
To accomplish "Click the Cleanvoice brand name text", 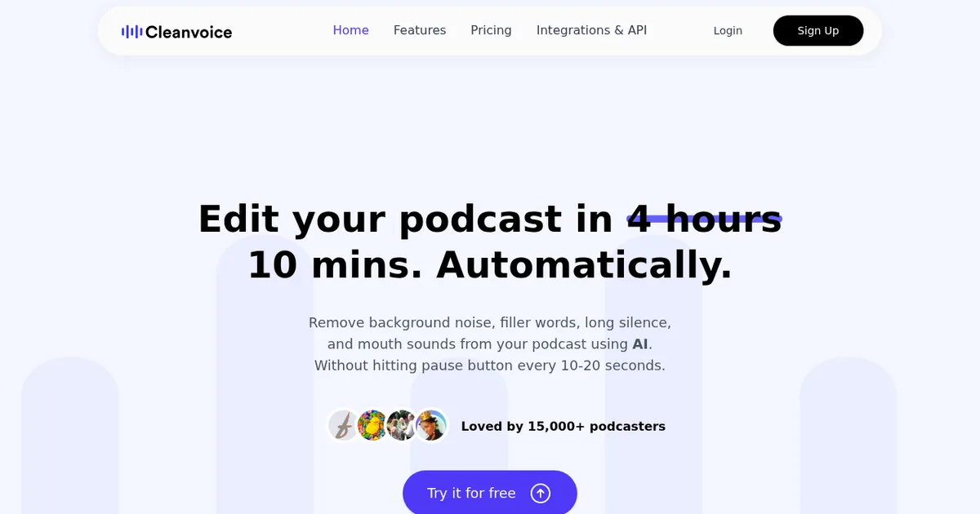I will [x=189, y=32].
